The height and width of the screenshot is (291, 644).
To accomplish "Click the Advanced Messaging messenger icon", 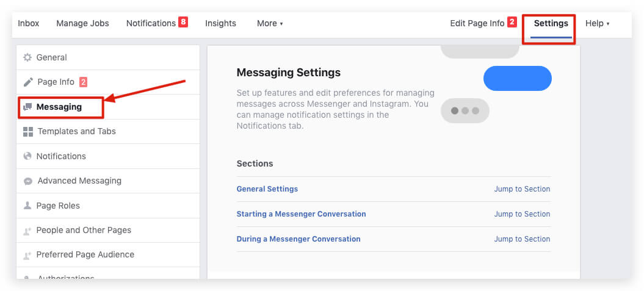I will (28, 181).
